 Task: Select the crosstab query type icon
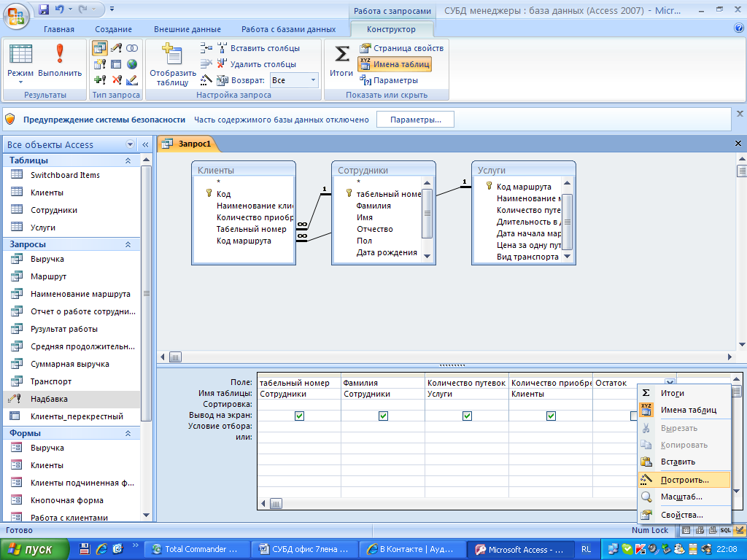tap(116, 64)
